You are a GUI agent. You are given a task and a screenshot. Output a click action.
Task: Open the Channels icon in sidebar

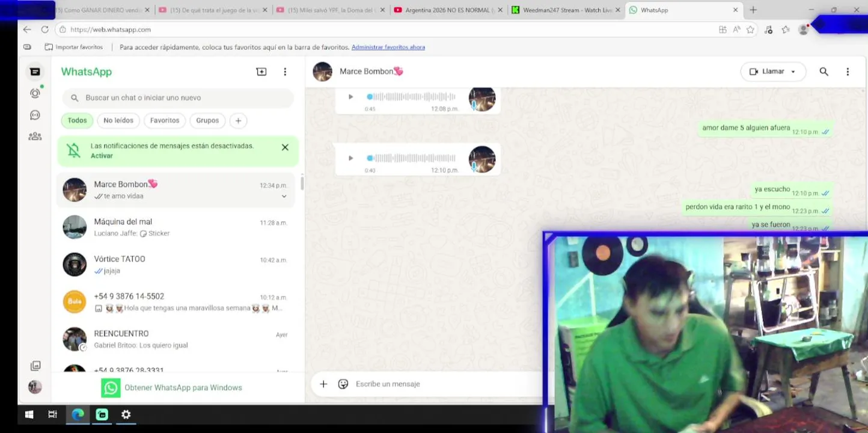(x=35, y=115)
